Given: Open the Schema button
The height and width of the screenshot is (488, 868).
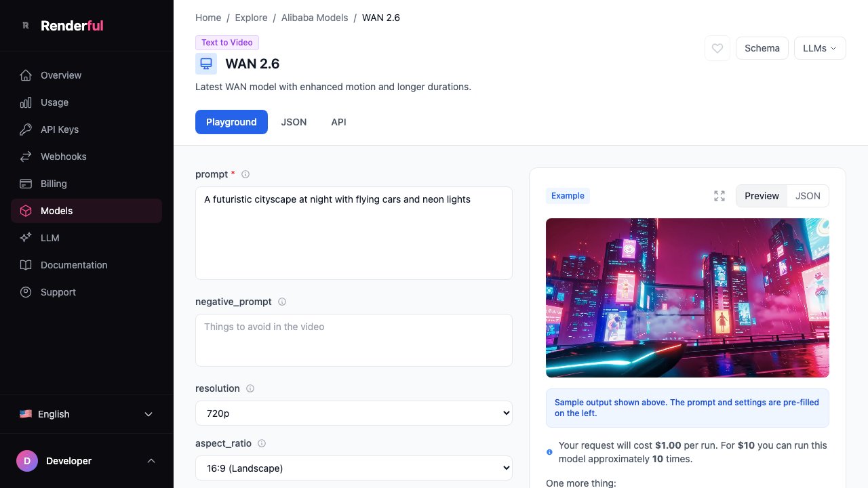Looking at the screenshot, I should point(762,48).
